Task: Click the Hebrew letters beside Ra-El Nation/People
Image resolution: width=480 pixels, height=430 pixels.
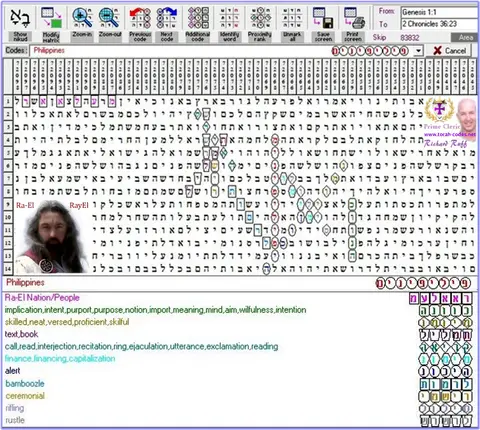Action: tap(441, 298)
